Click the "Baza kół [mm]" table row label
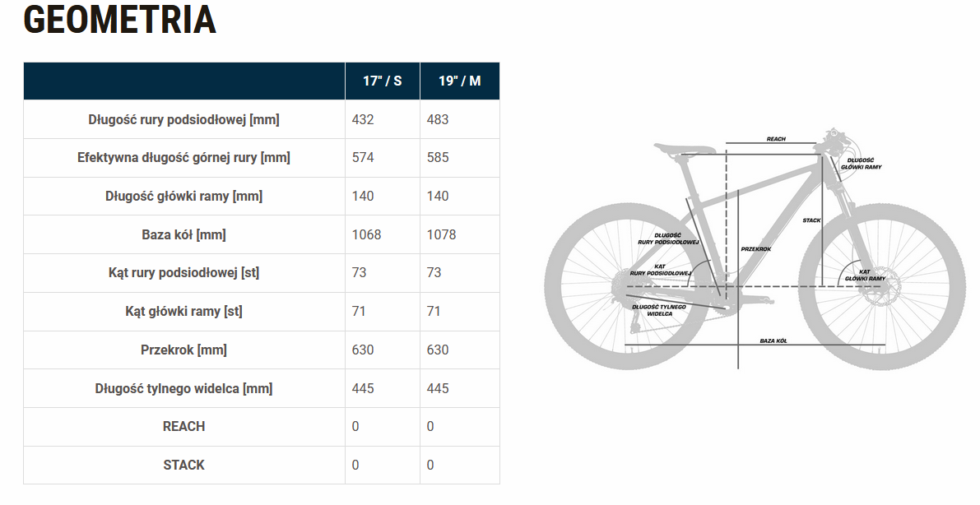The width and height of the screenshot is (980, 505). pos(183,234)
